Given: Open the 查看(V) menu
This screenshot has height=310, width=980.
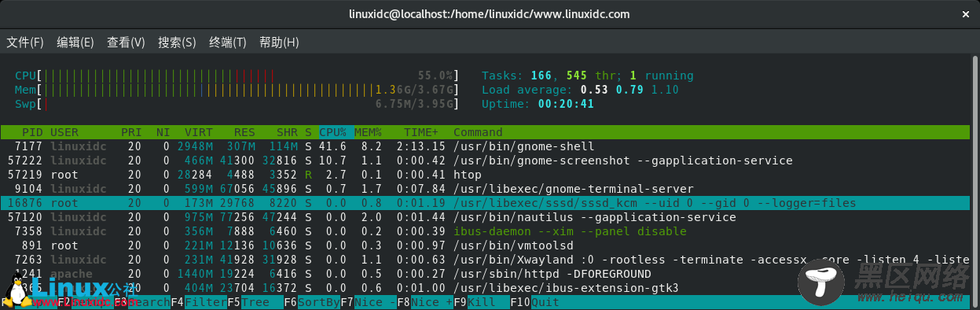Looking at the screenshot, I should coord(126,42).
